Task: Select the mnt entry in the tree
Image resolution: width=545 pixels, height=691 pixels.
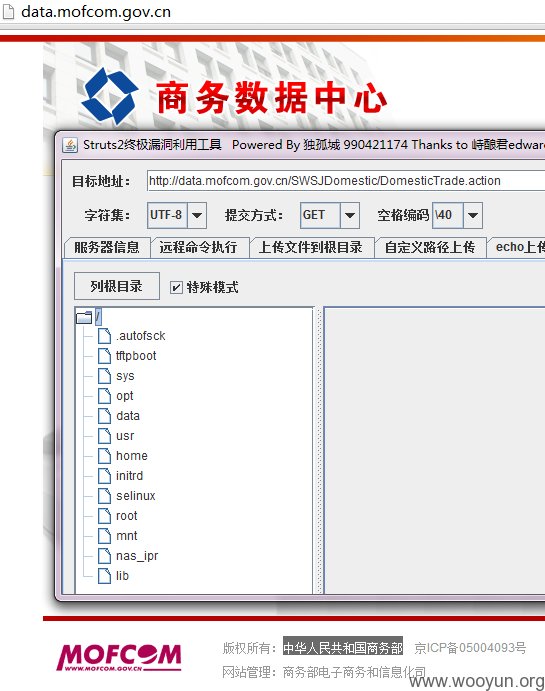Action: click(126, 536)
